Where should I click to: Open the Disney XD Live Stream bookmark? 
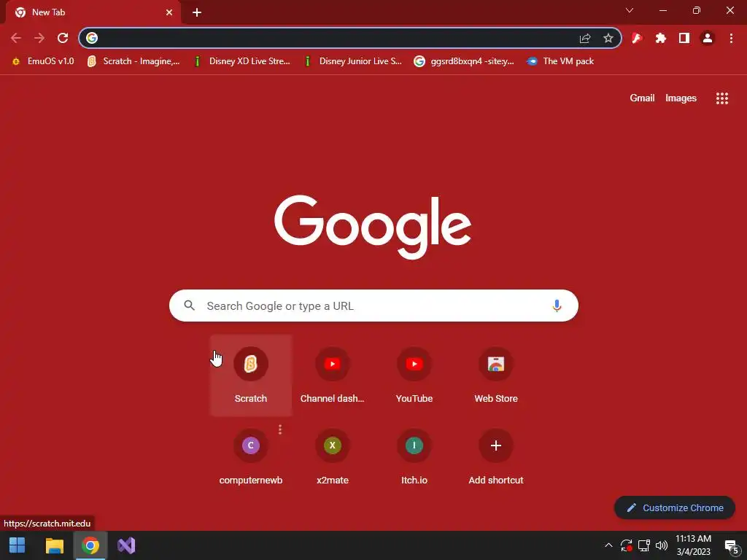click(242, 61)
